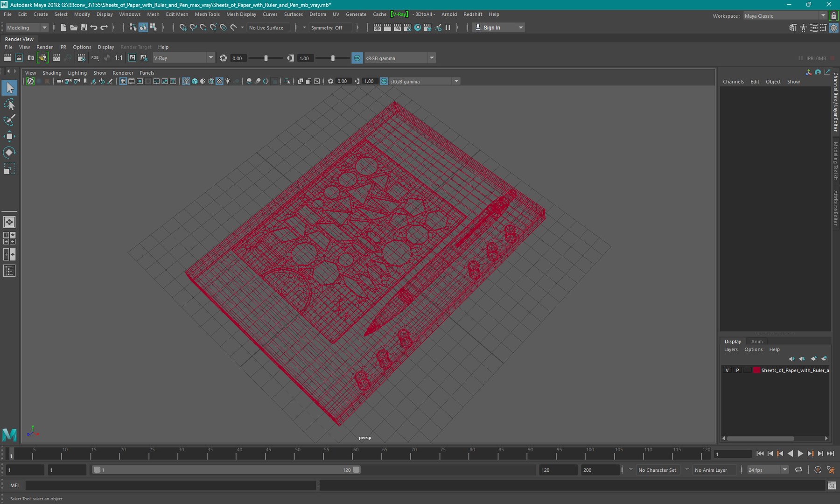Image resolution: width=840 pixels, height=504 pixels.
Task: Open the Mesh Tools menu
Action: coord(207,14)
